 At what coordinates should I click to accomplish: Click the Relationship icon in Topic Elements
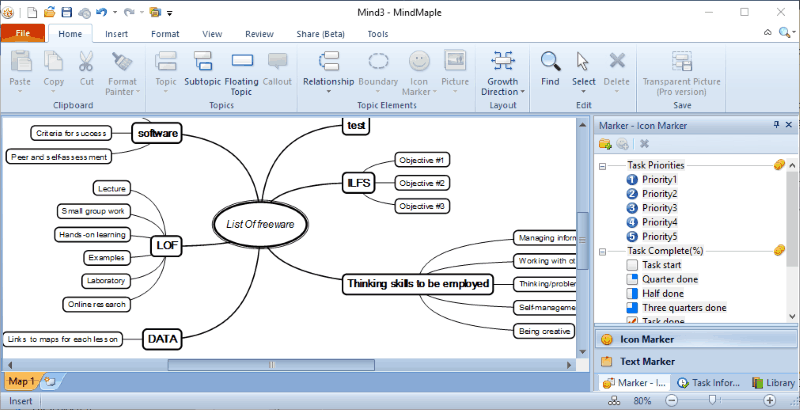(x=329, y=61)
